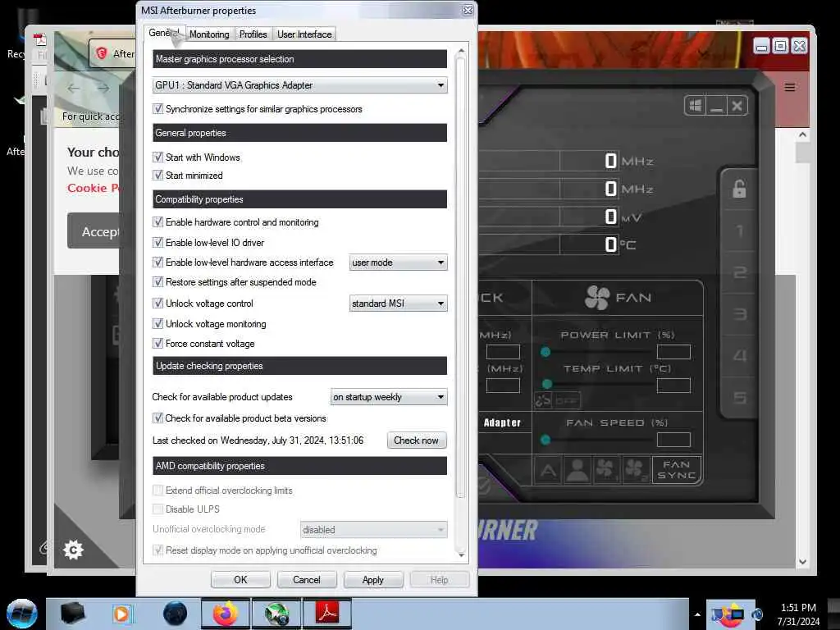Uncheck Start with Windows
This screenshot has width=840, height=630.
click(x=157, y=157)
